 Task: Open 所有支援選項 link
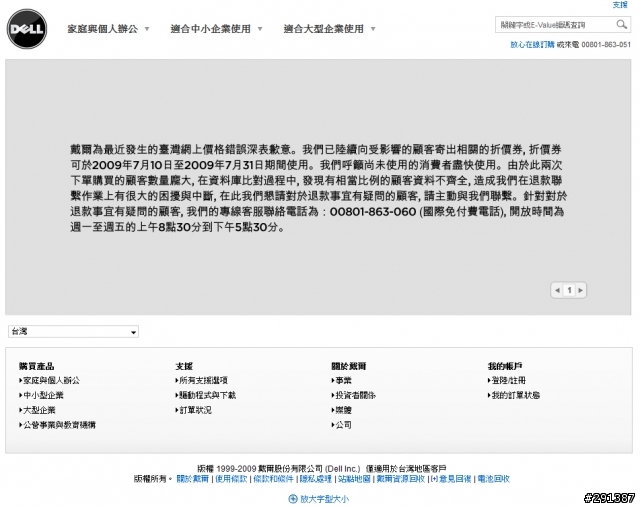202,380
